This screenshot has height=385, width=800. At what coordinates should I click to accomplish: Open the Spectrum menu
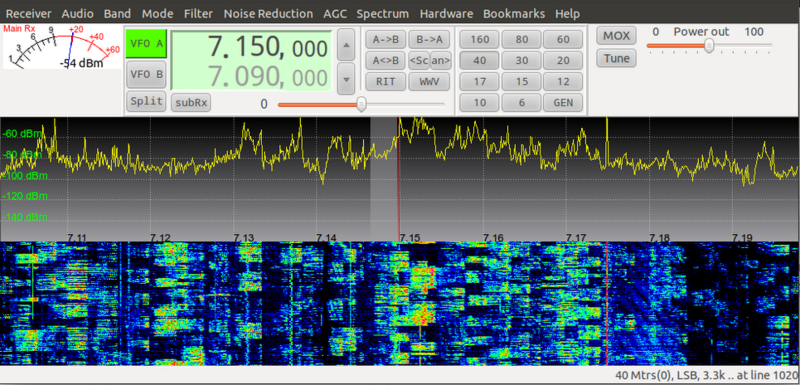[x=383, y=14]
